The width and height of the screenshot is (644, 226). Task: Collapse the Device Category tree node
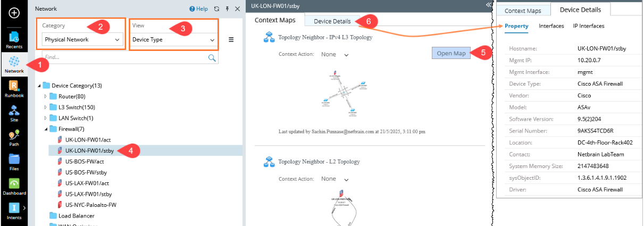[x=39, y=86]
